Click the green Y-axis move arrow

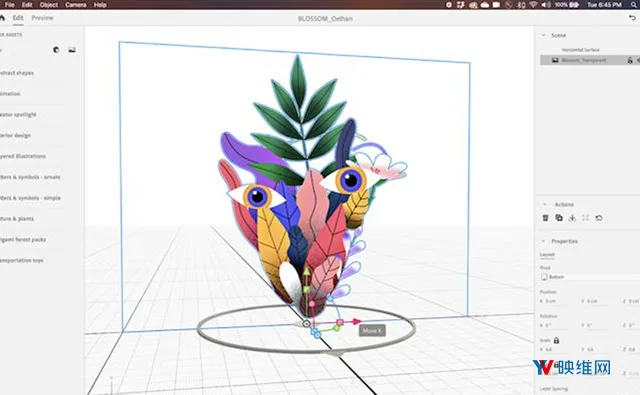pos(307,271)
